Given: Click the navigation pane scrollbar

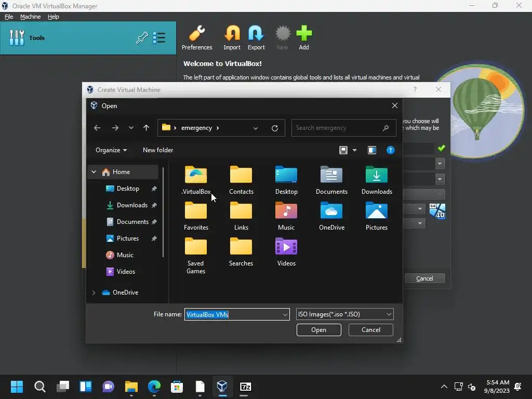Looking at the screenshot, I should pyautogui.click(x=163, y=212).
